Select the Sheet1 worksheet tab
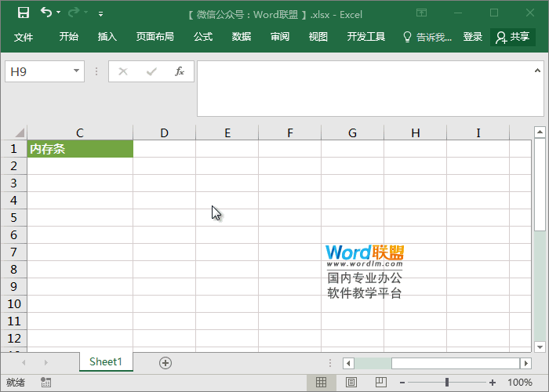This screenshot has width=549, height=392. pos(106,361)
